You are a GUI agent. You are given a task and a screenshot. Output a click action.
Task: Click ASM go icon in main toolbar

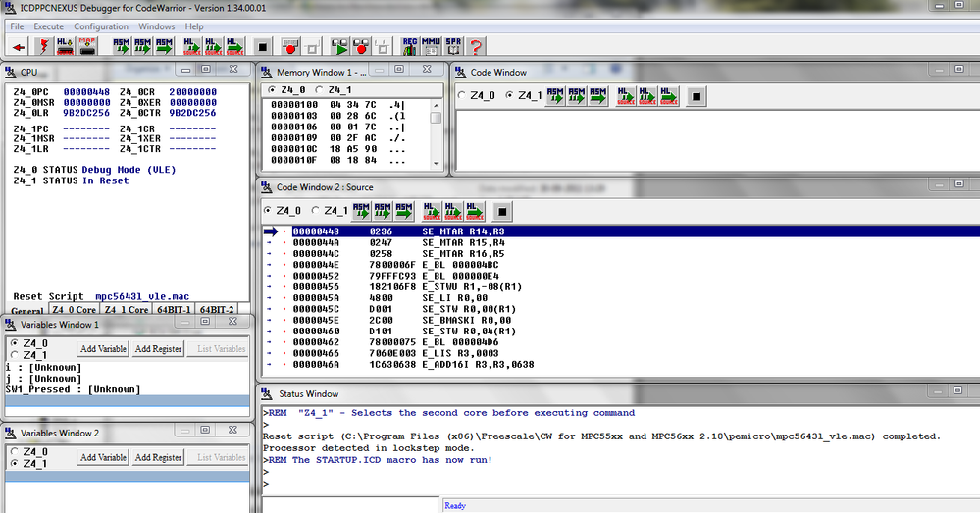point(165,47)
